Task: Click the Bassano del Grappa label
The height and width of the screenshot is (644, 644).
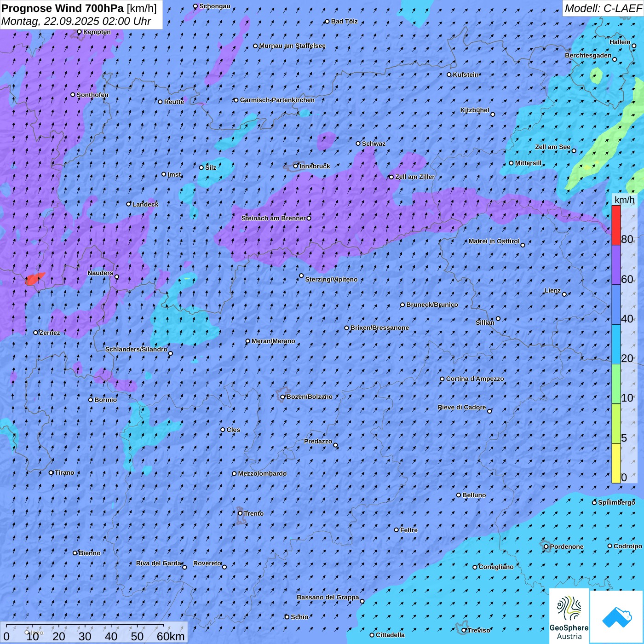Action: 328,597
